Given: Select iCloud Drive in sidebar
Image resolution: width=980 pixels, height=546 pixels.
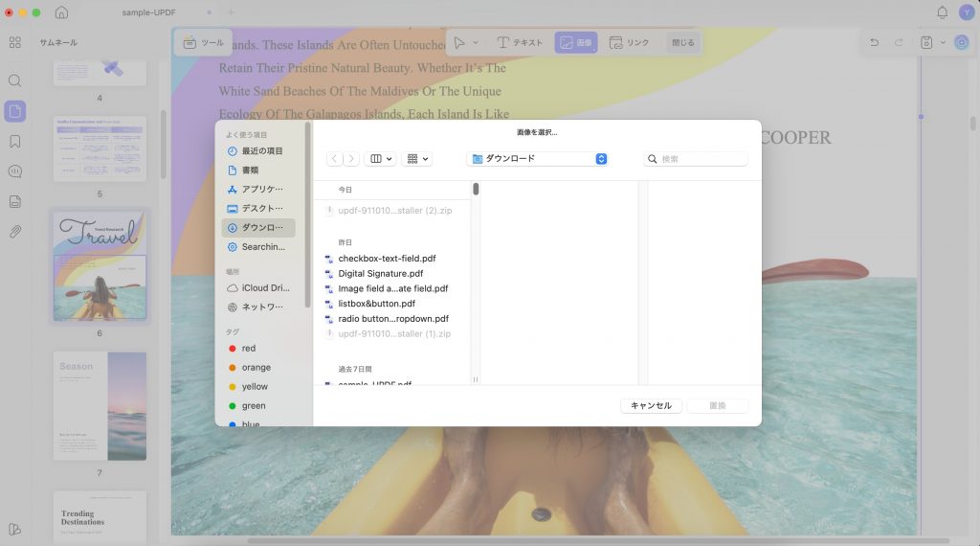Looking at the screenshot, I should pos(257,287).
